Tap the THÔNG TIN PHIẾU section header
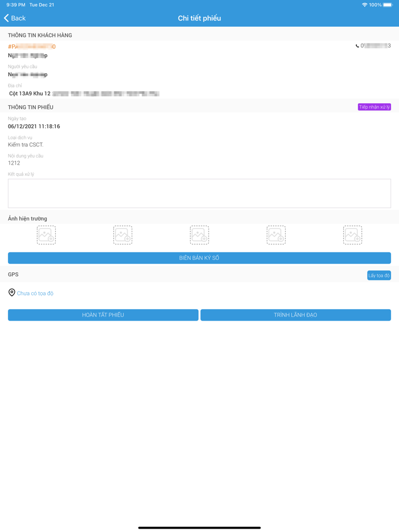399x532 pixels. [31, 107]
